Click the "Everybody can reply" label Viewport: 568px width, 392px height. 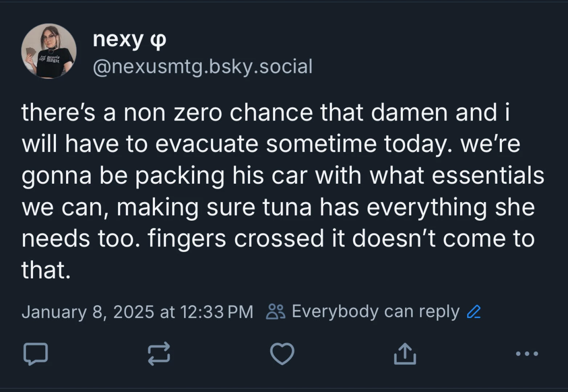pyautogui.click(x=375, y=311)
